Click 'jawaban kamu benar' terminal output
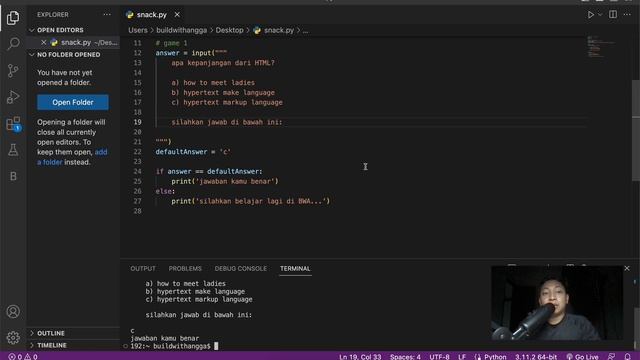Image resolution: width=640 pixels, height=360 pixels. 164,338
